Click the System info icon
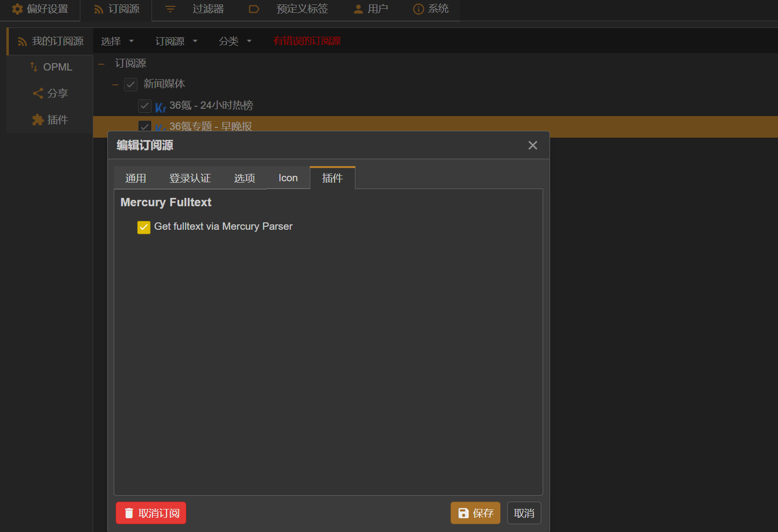 (418, 9)
